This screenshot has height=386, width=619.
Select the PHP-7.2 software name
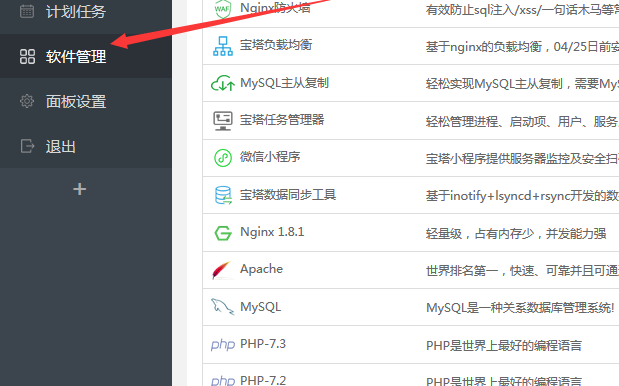click(263, 380)
